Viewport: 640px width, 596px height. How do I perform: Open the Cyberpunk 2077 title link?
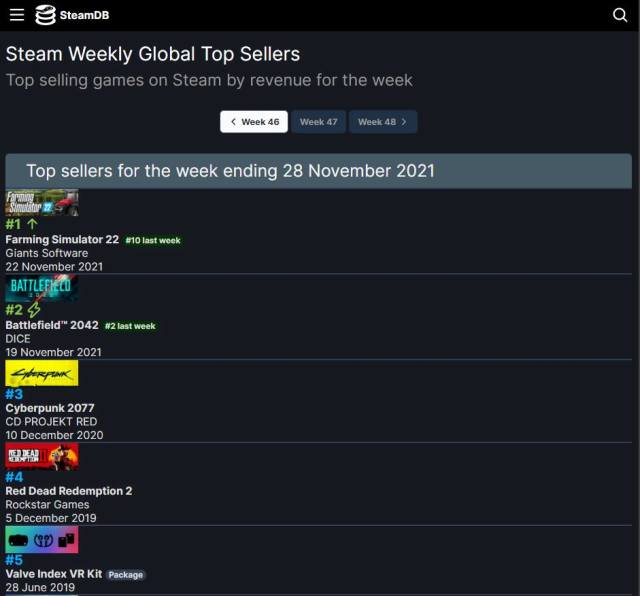pos(50,408)
